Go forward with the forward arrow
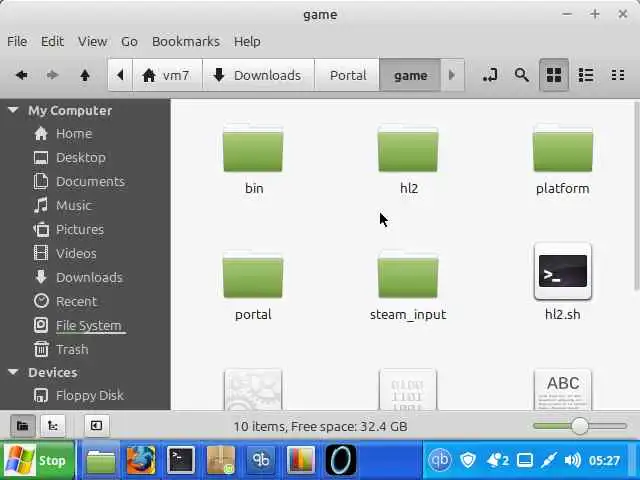 (x=52, y=75)
